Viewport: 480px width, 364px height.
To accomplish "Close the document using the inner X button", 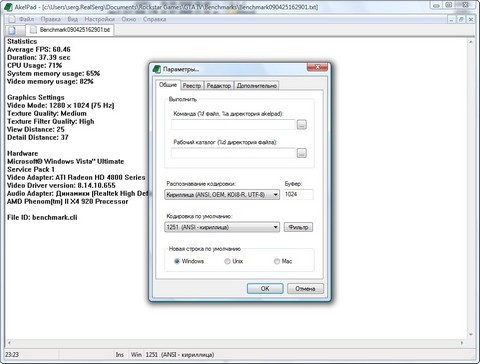I will 471,19.
